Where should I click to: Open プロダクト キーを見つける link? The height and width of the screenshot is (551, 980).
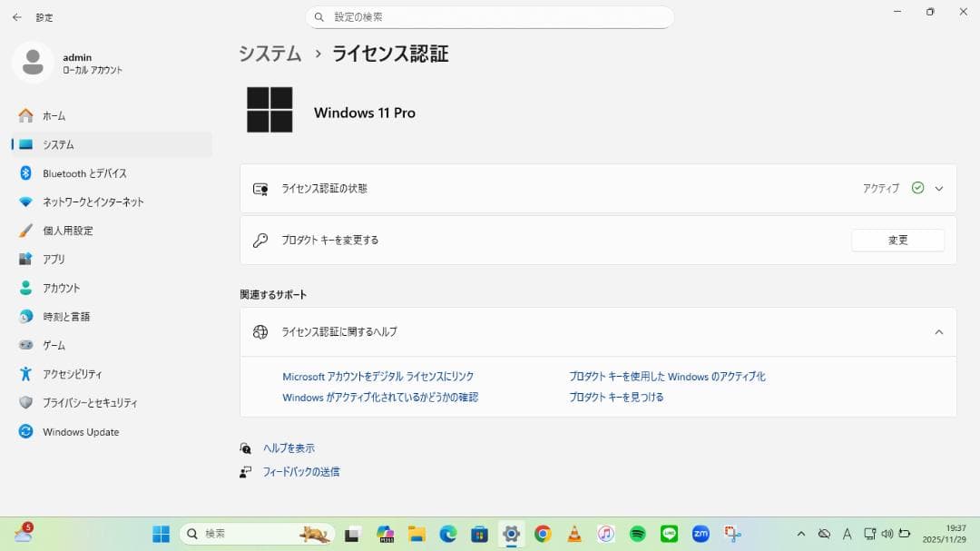(616, 398)
